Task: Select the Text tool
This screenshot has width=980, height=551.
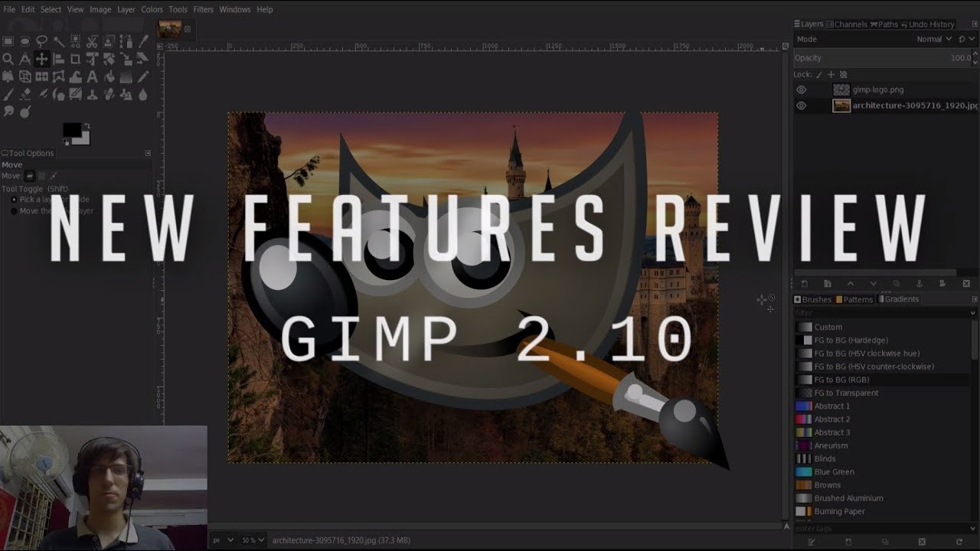Action: pos(93,77)
